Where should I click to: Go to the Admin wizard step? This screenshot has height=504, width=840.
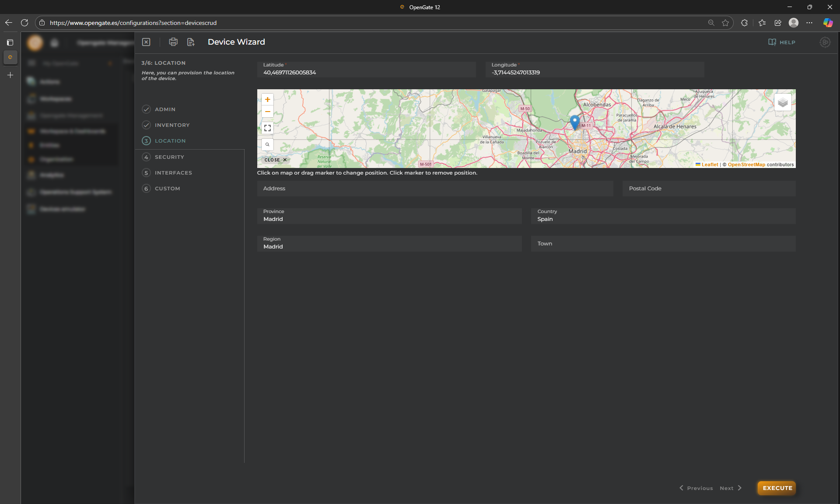click(165, 109)
